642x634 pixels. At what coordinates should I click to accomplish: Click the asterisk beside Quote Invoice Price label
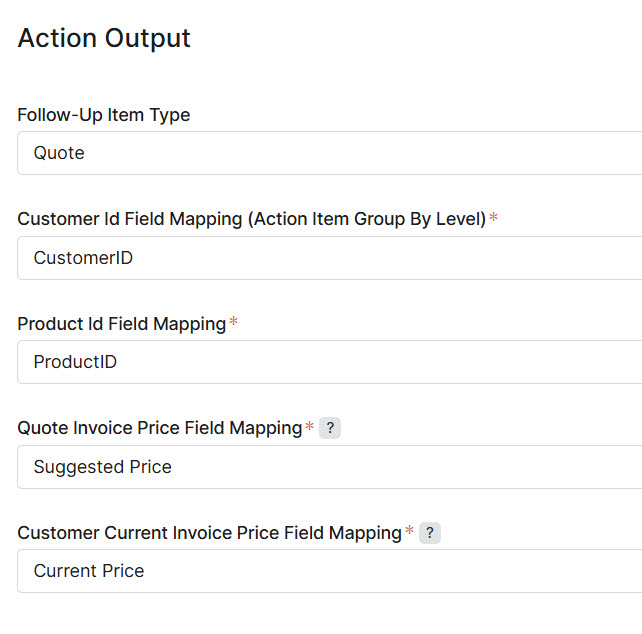(x=309, y=427)
